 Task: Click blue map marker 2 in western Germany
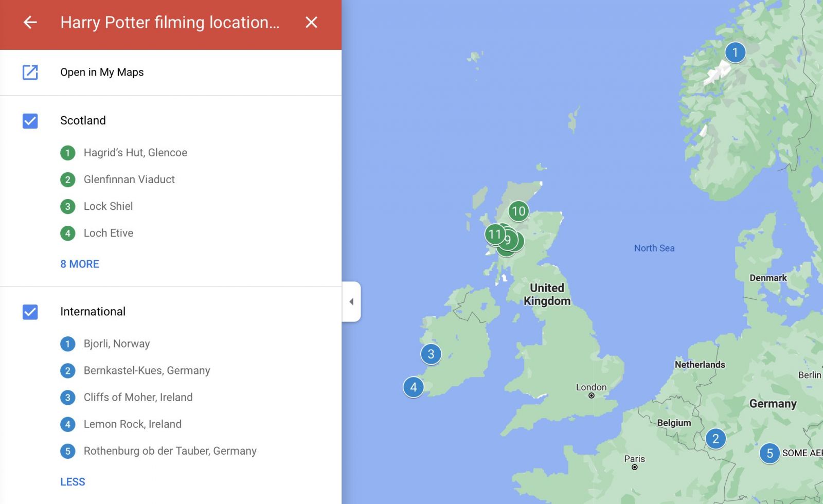pos(715,439)
